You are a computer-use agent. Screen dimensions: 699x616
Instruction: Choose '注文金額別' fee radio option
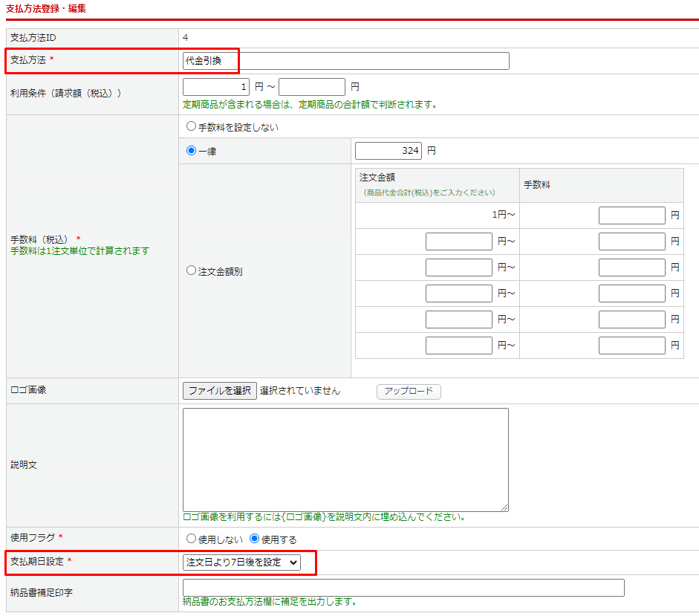coord(191,271)
